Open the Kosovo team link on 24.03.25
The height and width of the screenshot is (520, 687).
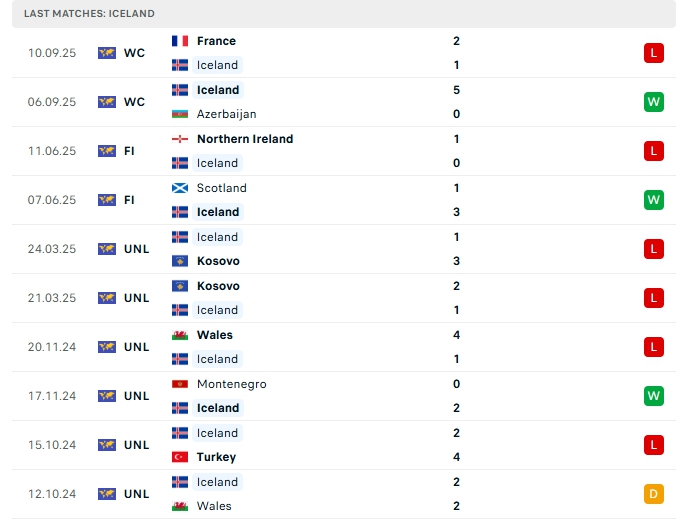218,261
